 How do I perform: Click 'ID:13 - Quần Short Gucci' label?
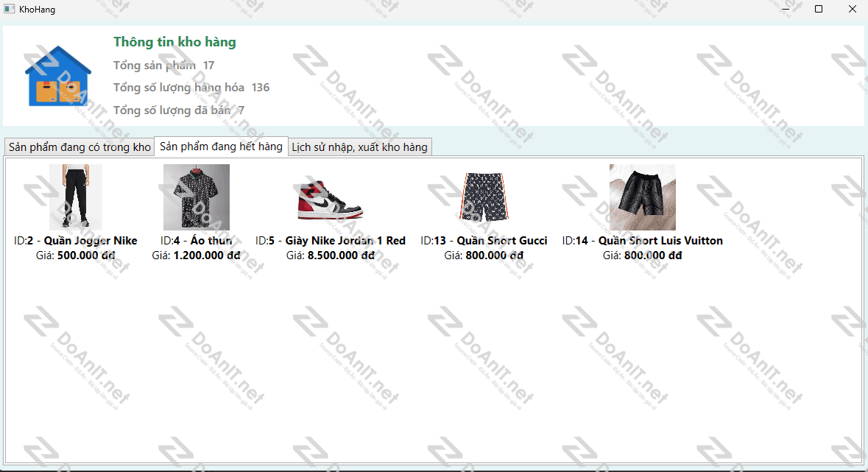tap(484, 241)
